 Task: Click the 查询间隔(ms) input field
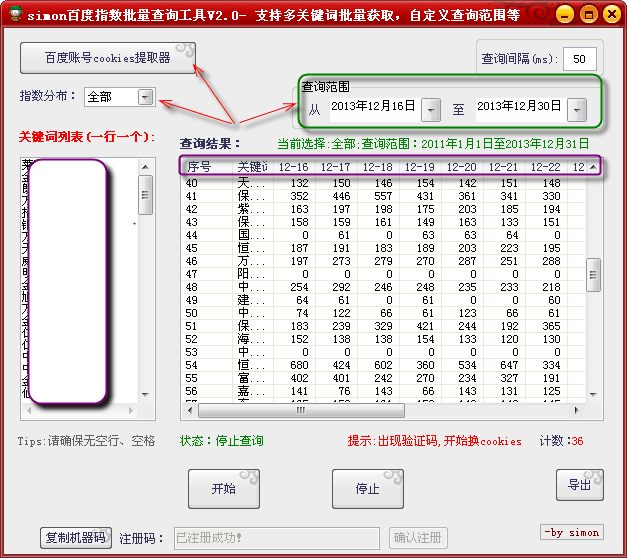pos(579,59)
